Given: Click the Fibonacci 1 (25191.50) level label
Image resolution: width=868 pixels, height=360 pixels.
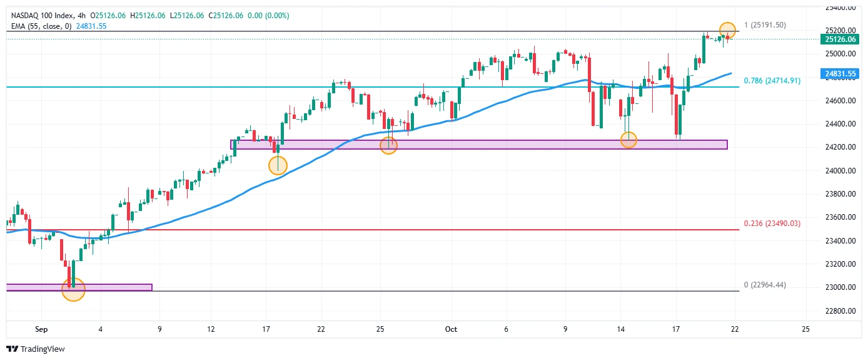Looking at the screenshot, I should click(765, 25).
